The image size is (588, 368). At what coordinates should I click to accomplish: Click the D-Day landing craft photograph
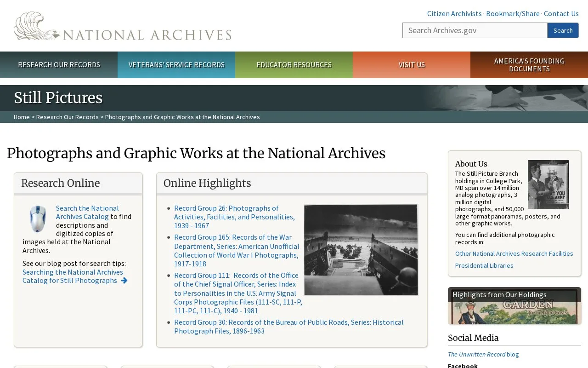click(361, 250)
